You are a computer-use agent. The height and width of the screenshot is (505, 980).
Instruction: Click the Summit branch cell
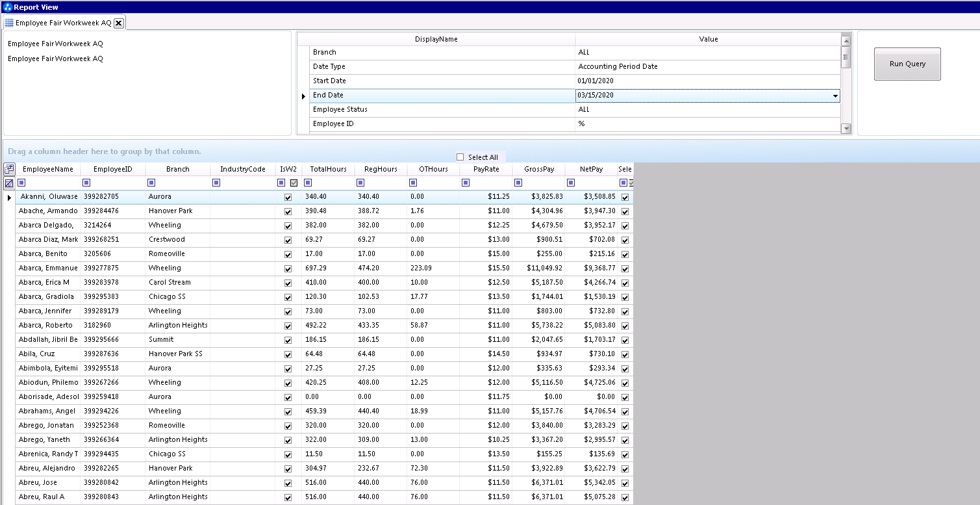178,339
